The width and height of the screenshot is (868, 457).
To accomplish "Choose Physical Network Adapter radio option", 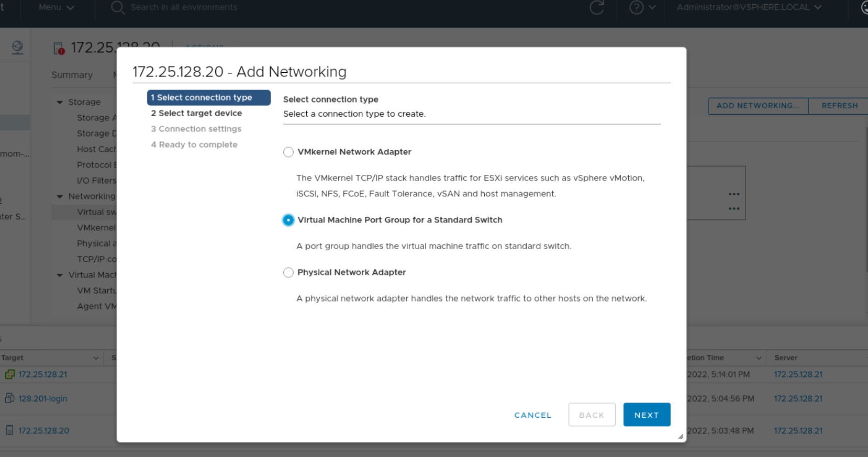I will 288,273.
